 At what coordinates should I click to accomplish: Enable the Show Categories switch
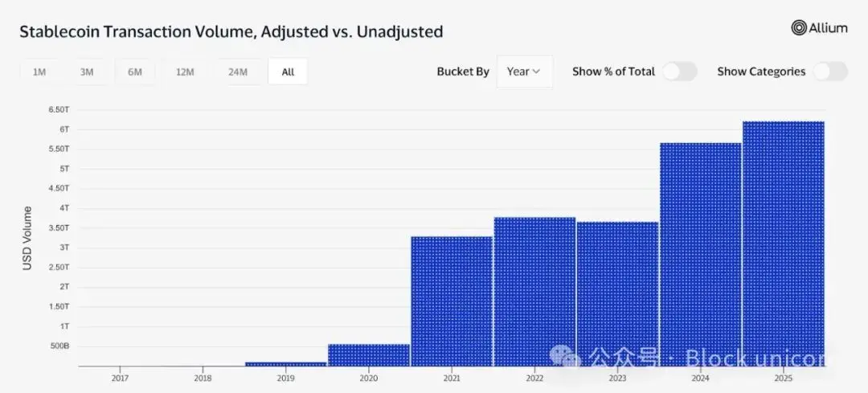coord(829,72)
